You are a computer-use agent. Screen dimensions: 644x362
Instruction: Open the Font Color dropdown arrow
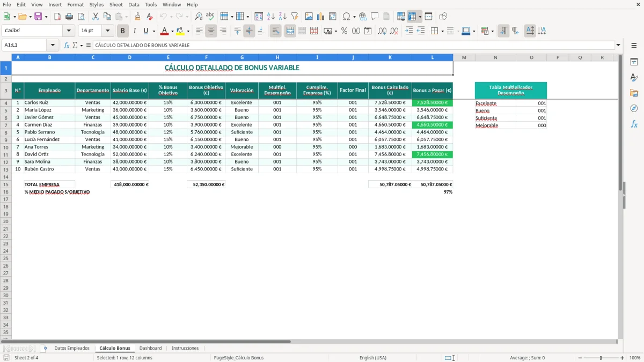[172, 31]
